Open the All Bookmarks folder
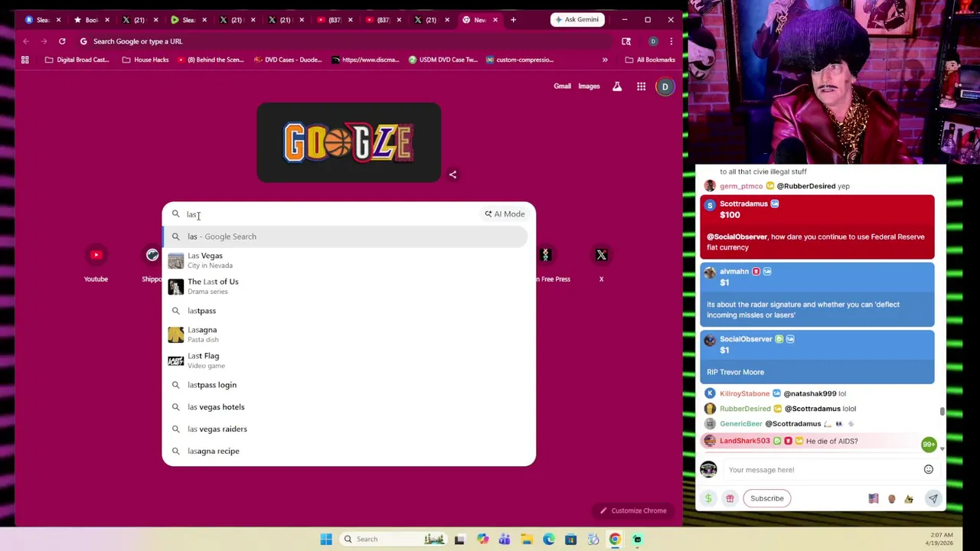The height and width of the screenshot is (551, 980). click(650, 60)
